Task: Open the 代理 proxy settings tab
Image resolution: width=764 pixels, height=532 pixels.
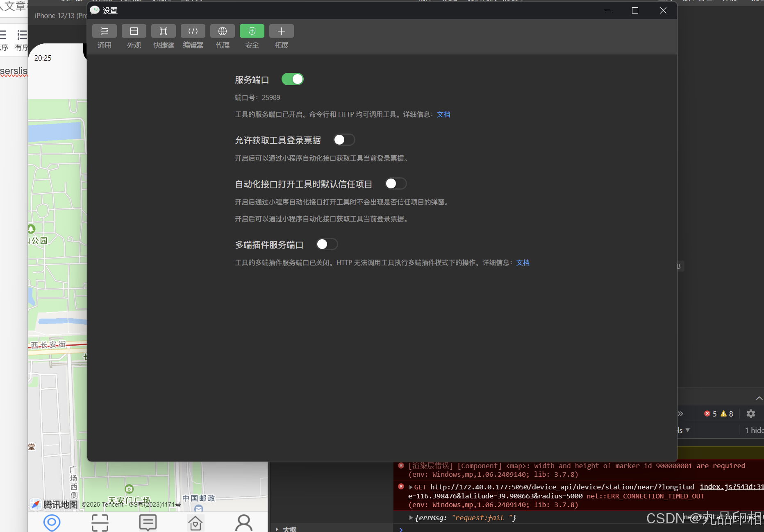Action: (223, 37)
